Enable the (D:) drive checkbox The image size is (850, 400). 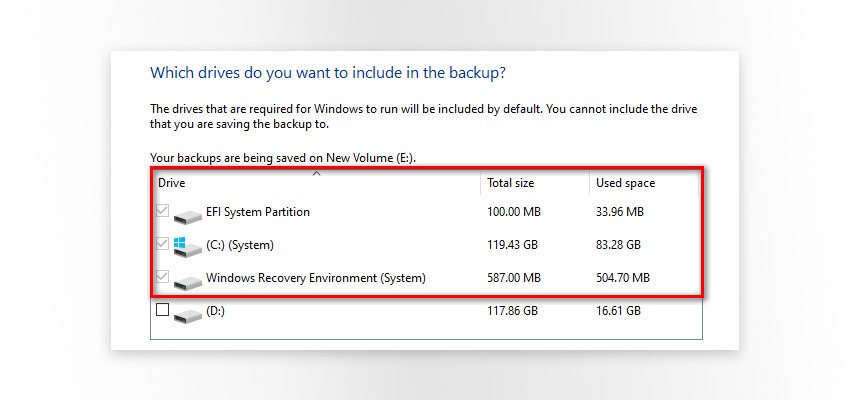pos(163,311)
